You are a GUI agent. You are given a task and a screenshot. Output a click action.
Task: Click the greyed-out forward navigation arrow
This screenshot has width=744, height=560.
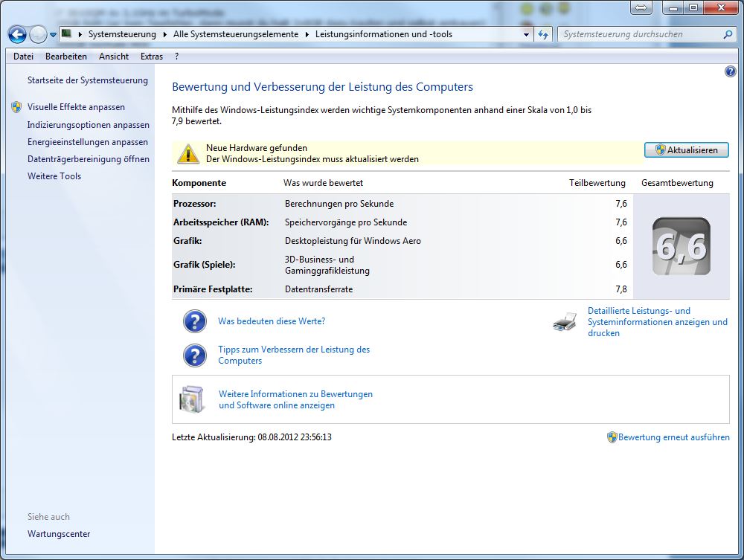[38, 34]
